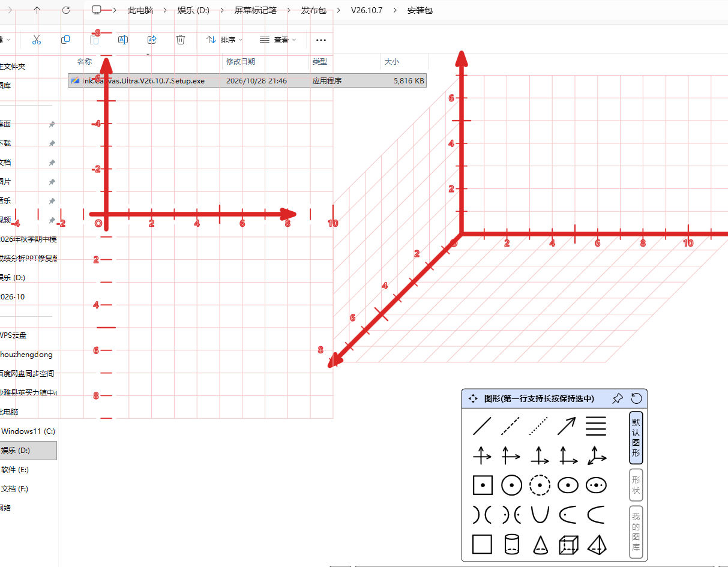
Task: Select the dashed line shape
Action: (x=511, y=426)
